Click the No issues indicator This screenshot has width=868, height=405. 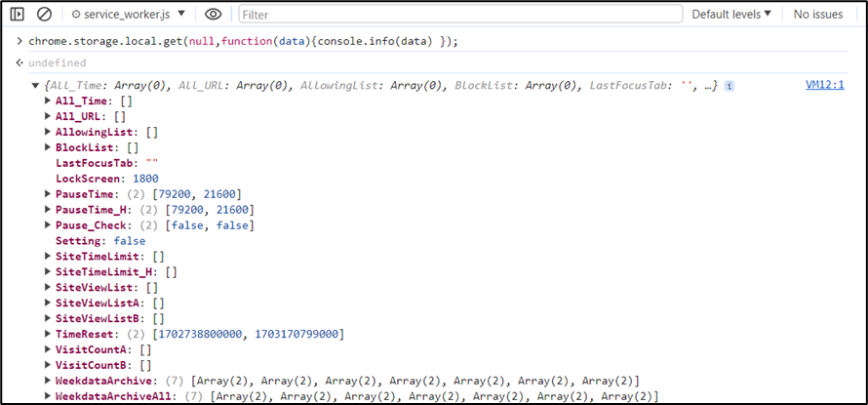pos(817,14)
